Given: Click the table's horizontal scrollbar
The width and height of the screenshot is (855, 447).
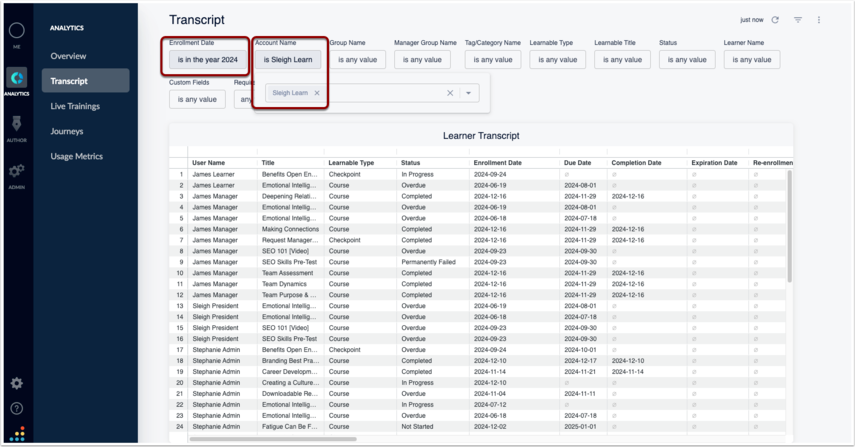Looking at the screenshot, I should pyautogui.click(x=273, y=439).
